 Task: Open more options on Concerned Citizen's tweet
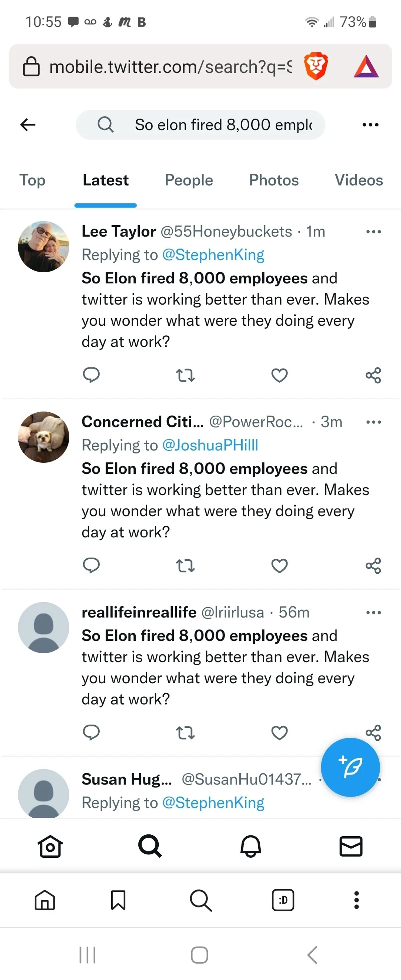point(373,422)
